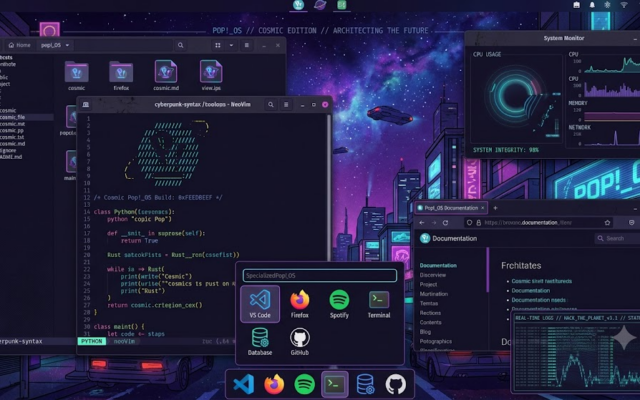Click the Documentation page search box
The width and height of the screenshot is (640, 400).
(x=617, y=238)
